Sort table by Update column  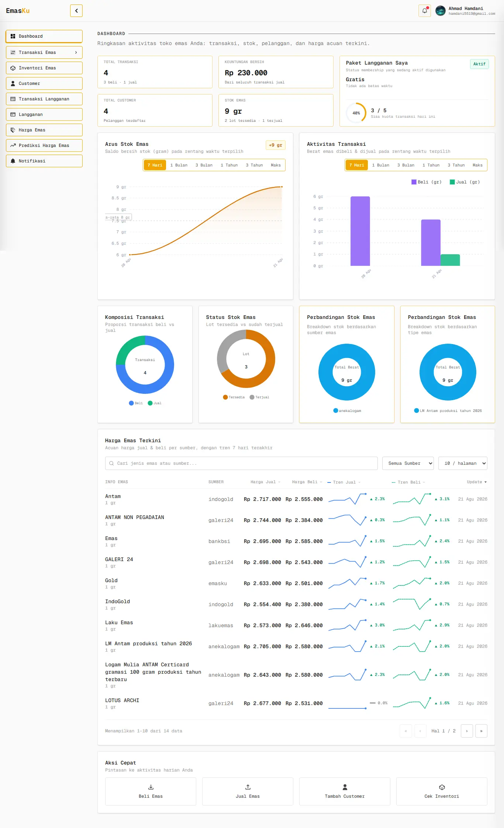point(477,482)
